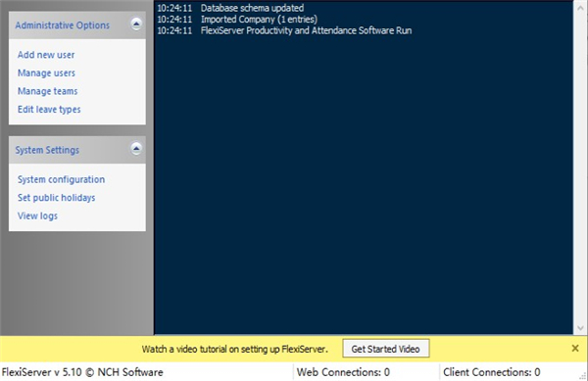588x381 pixels.
Task: Open the View logs link
Action: (37, 215)
